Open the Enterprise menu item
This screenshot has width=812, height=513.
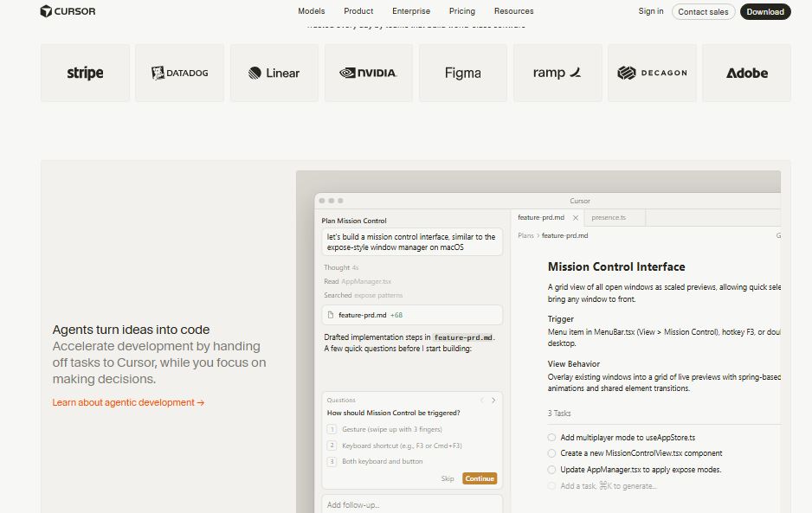click(x=411, y=11)
